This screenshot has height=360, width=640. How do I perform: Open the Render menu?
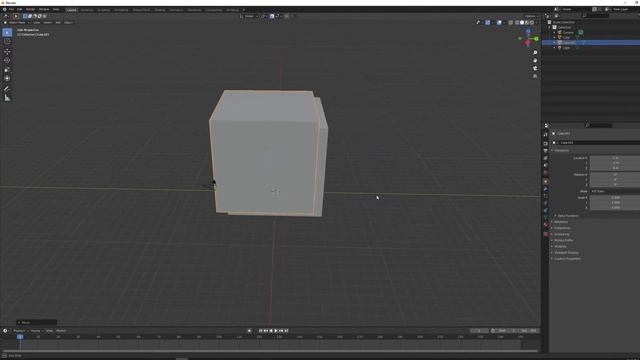coord(30,9)
